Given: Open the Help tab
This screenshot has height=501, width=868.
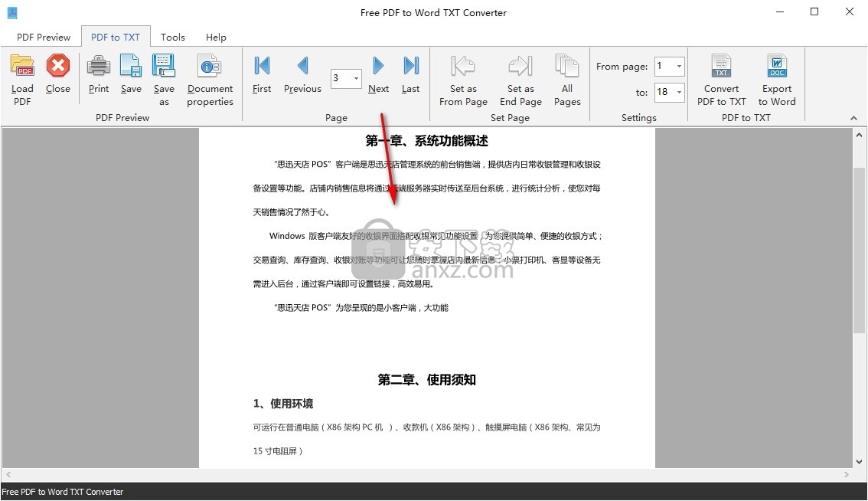Looking at the screenshot, I should pyautogui.click(x=216, y=37).
